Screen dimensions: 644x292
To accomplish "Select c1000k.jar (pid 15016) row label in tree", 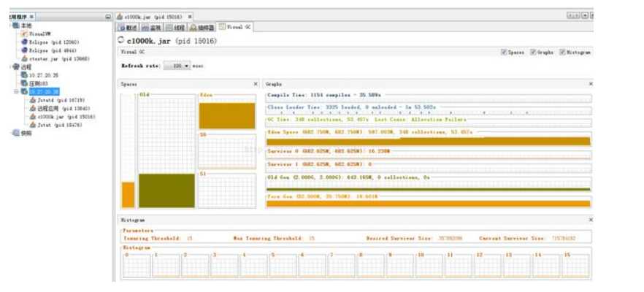I will click(66, 117).
